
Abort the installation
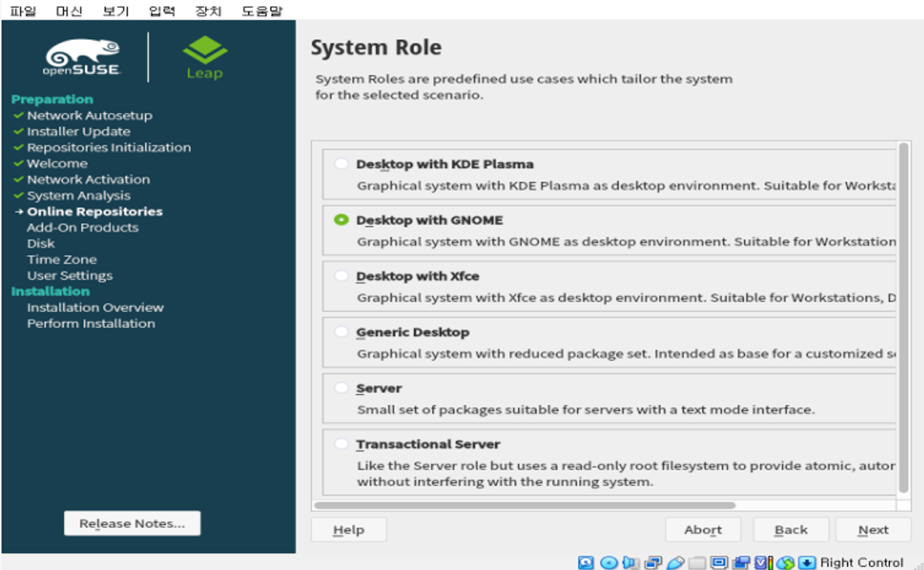703,530
